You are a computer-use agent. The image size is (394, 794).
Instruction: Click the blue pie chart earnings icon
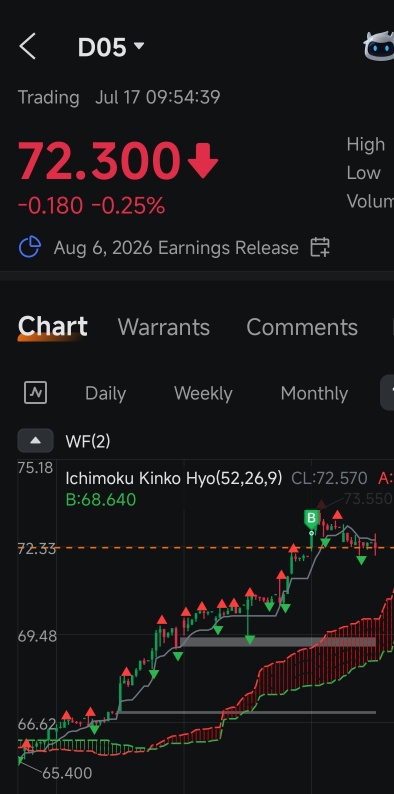click(x=30, y=247)
